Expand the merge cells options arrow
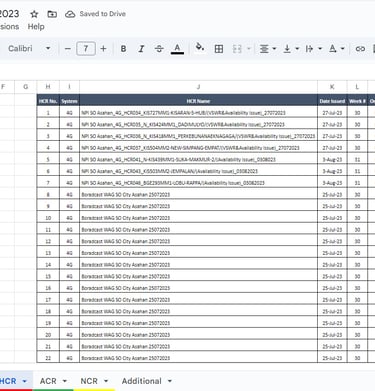 point(248,49)
